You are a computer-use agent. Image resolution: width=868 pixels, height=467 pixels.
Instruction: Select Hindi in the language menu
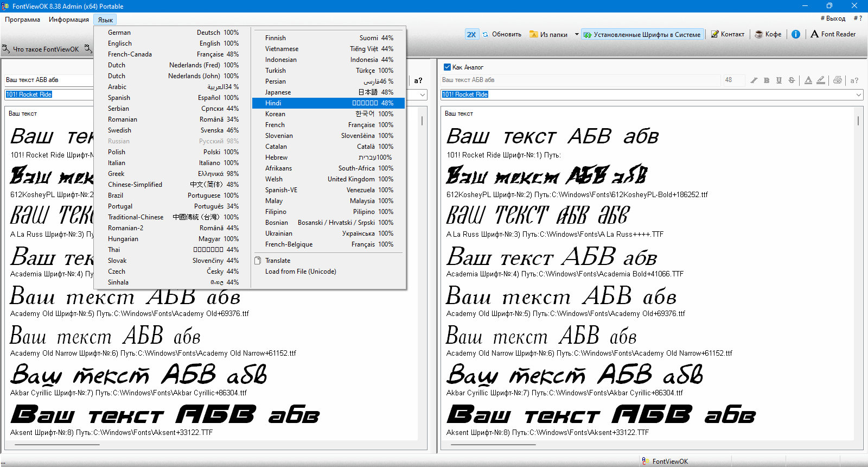point(329,103)
